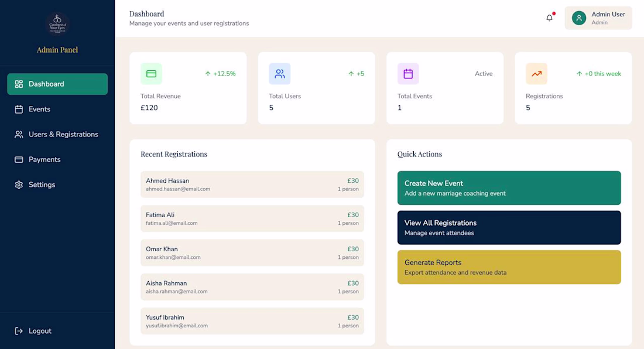Click Generate Reports quick action

(x=509, y=267)
